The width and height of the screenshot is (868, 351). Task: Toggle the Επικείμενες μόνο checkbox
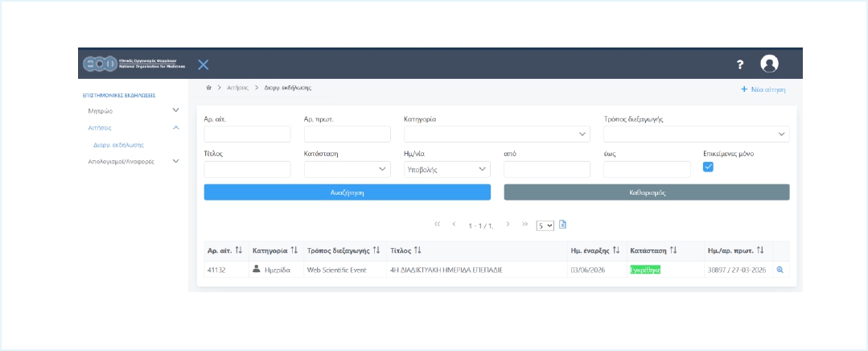(x=709, y=167)
